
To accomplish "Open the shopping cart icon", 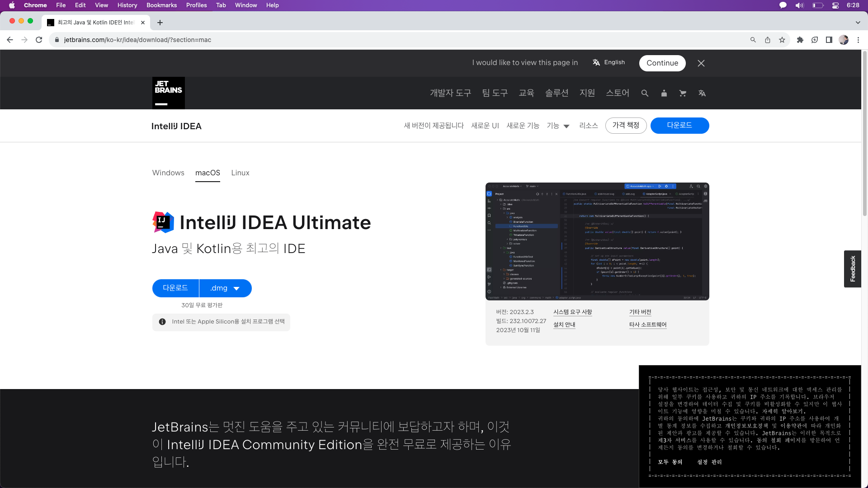I will click(683, 93).
